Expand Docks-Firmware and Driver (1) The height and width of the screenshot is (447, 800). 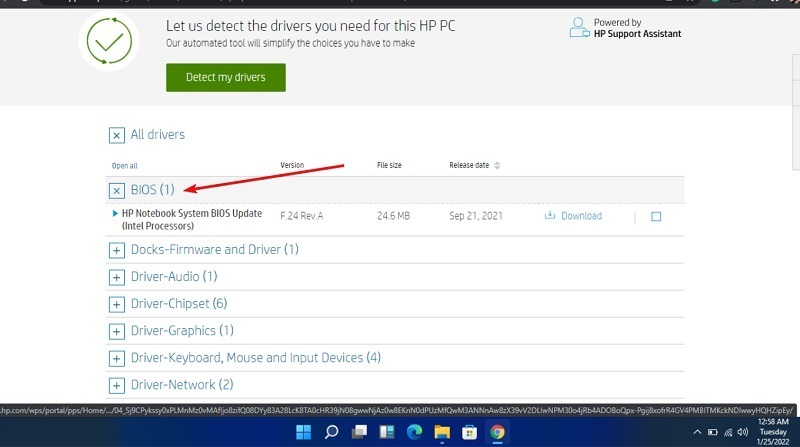[x=116, y=250]
